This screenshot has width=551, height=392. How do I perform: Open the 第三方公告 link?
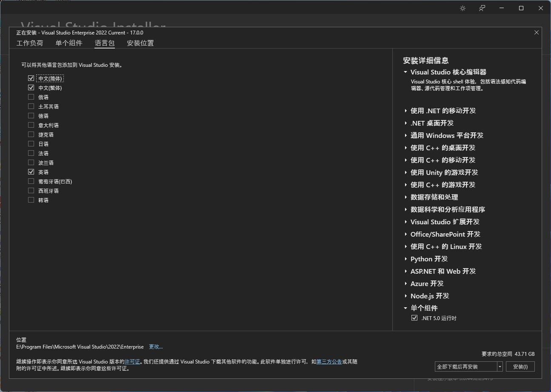329,362
